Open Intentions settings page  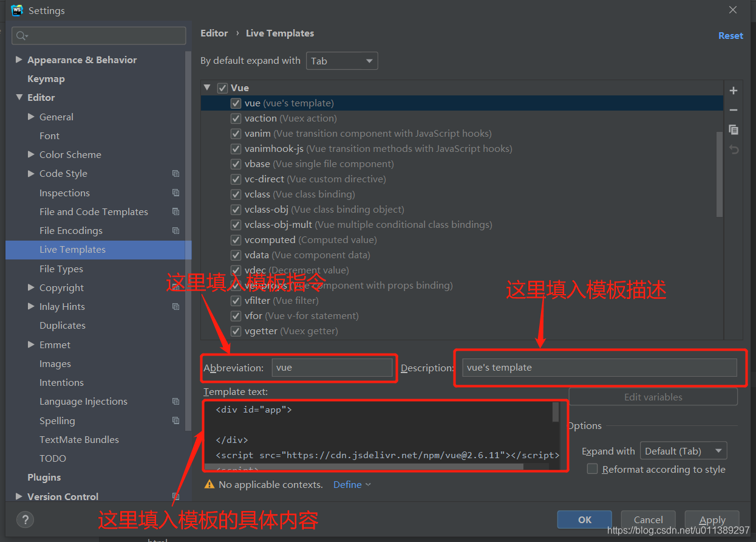(61, 383)
